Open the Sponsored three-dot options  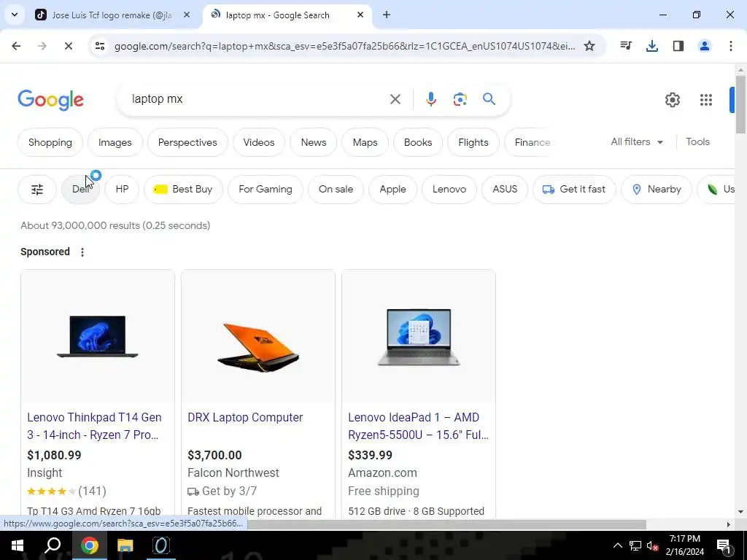point(82,252)
